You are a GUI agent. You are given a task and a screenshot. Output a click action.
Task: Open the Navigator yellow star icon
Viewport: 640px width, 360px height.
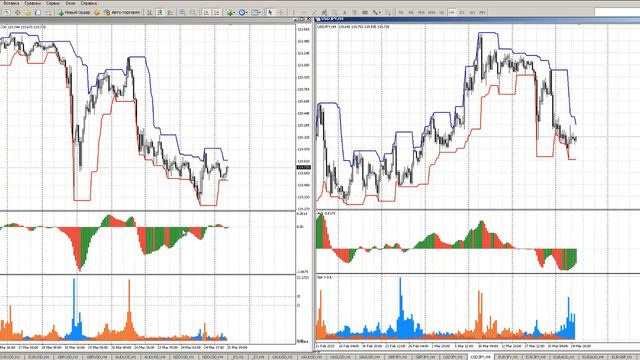point(27,13)
